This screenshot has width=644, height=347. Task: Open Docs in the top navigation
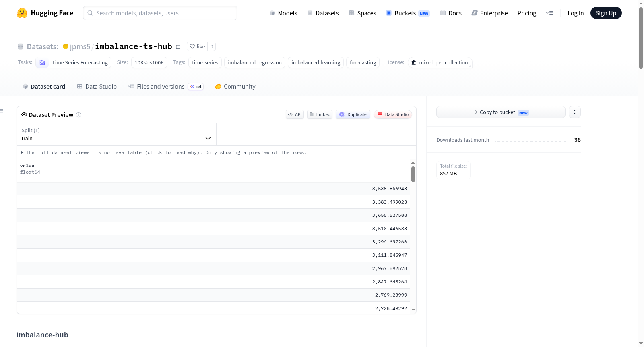click(x=451, y=13)
